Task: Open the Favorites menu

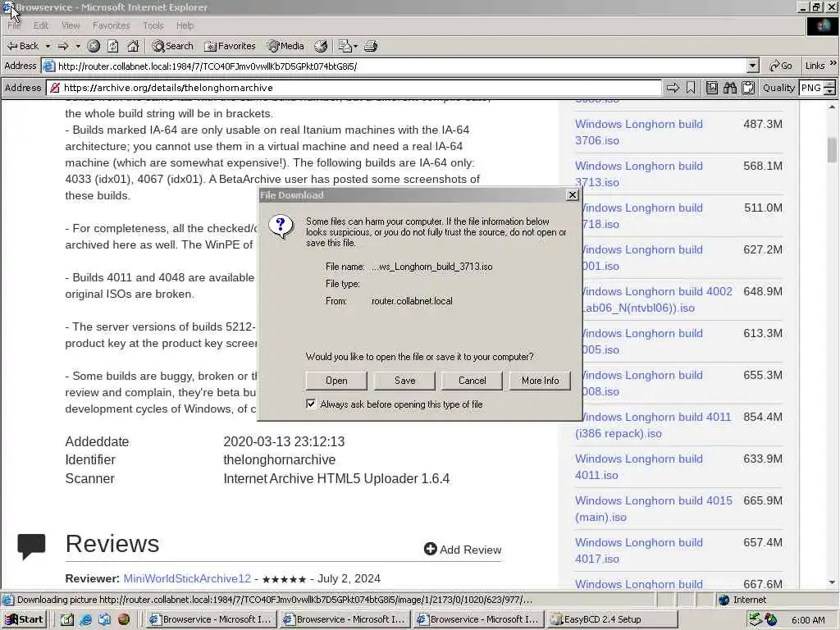Action: coord(111,25)
